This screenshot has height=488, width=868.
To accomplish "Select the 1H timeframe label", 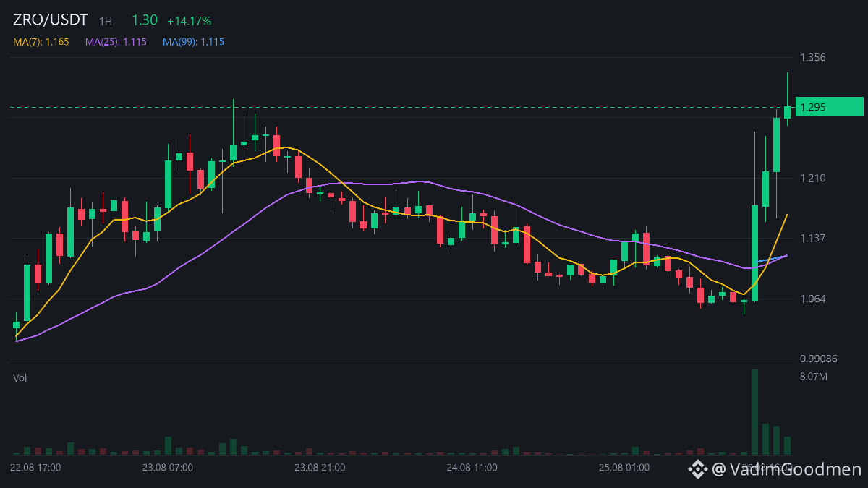I will pyautogui.click(x=106, y=22).
